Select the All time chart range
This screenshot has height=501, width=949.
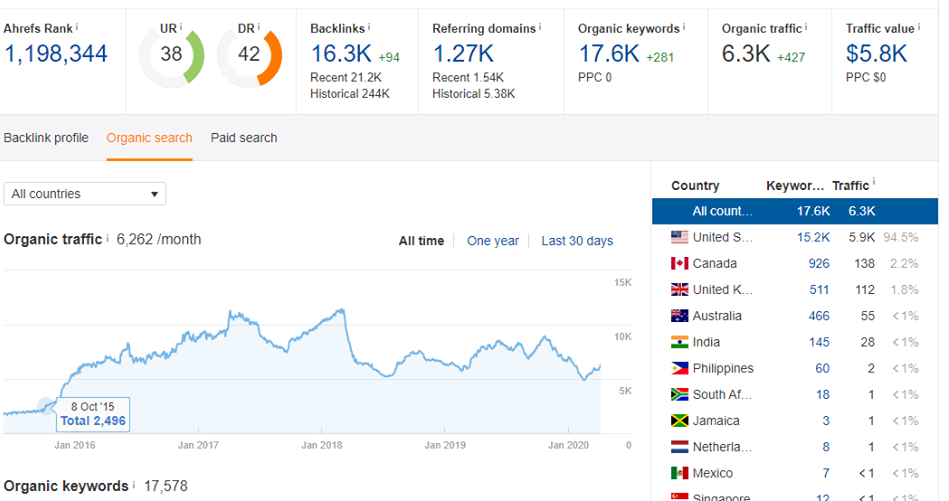[x=421, y=241]
